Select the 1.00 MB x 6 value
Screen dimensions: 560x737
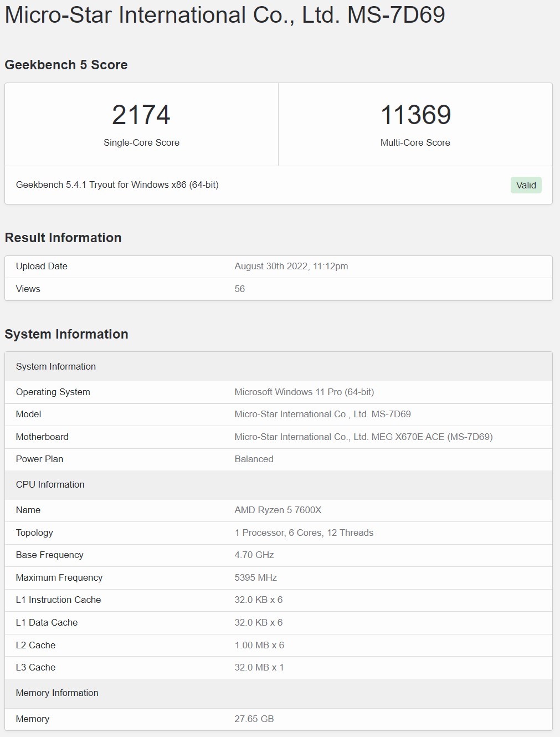pos(259,645)
